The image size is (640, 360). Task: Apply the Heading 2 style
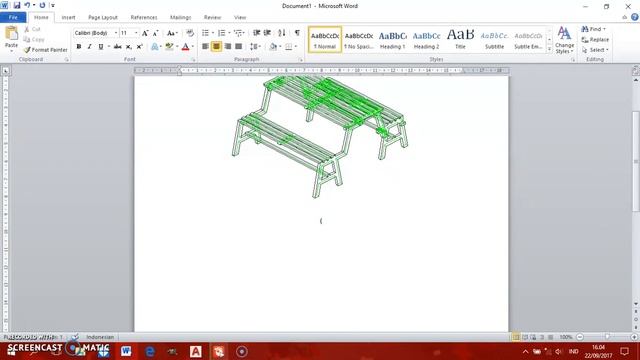[x=427, y=40]
